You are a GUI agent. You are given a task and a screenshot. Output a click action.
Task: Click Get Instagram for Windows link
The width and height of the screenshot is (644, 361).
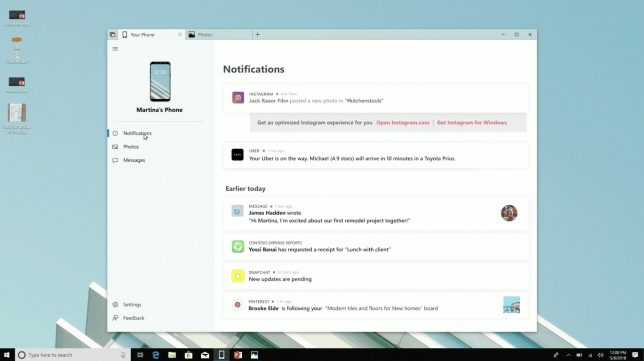tap(472, 123)
